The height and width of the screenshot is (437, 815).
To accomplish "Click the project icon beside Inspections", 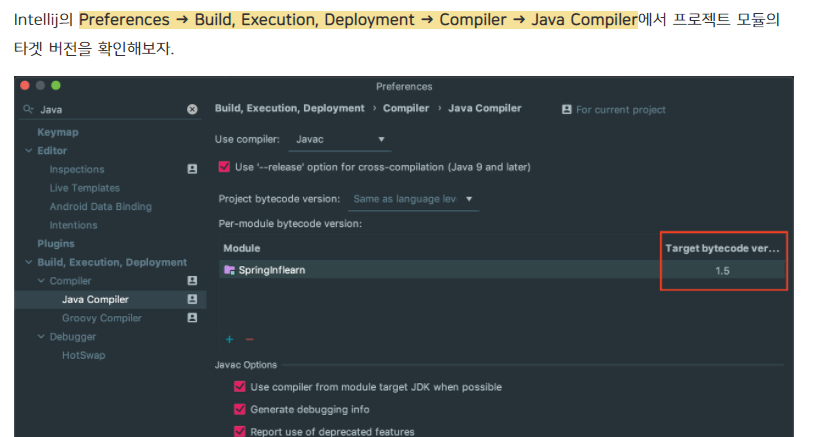I will tap(192, 169).
